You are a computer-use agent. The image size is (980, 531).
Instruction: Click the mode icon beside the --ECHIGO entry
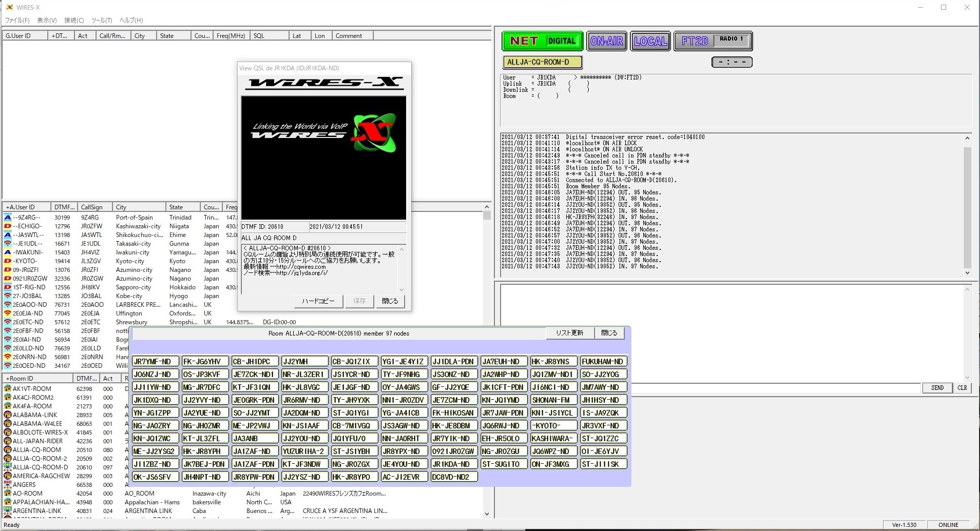[7, 226]
